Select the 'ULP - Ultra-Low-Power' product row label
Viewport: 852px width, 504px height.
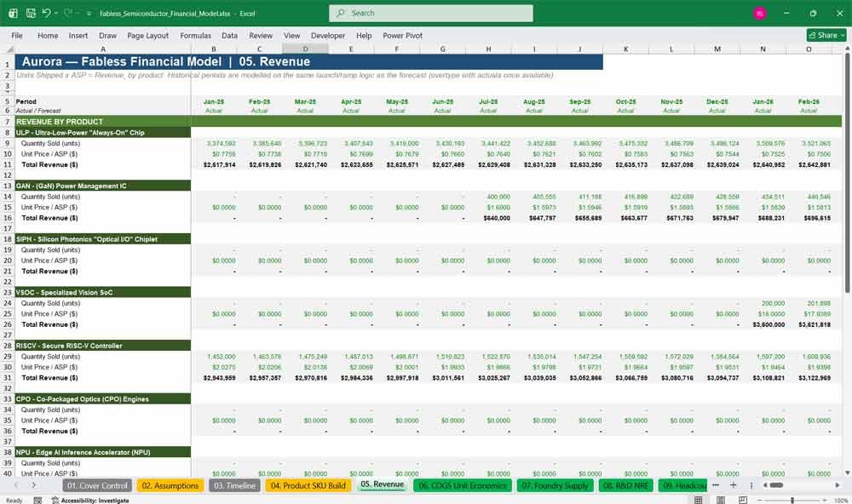[x=103, y=133]
